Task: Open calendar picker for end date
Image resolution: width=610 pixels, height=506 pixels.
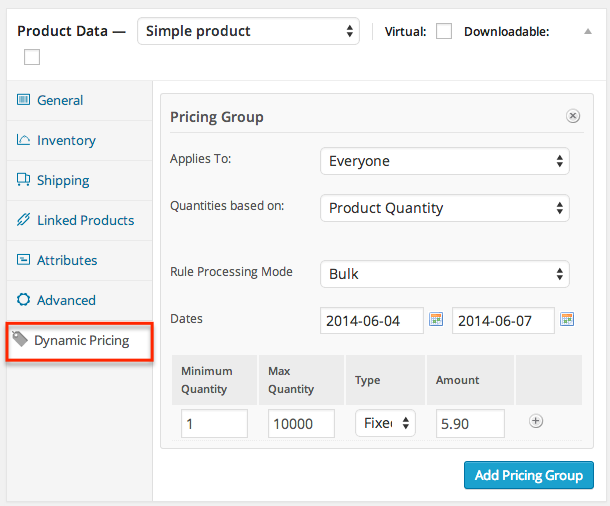Action: pyautogui.click(x=567, y=320)
